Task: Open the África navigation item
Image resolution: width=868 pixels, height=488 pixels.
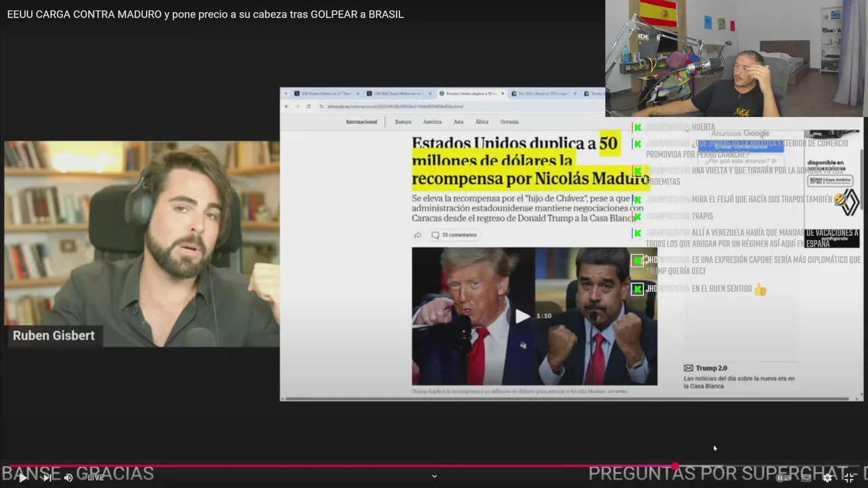Action: [x=481, y=122]
